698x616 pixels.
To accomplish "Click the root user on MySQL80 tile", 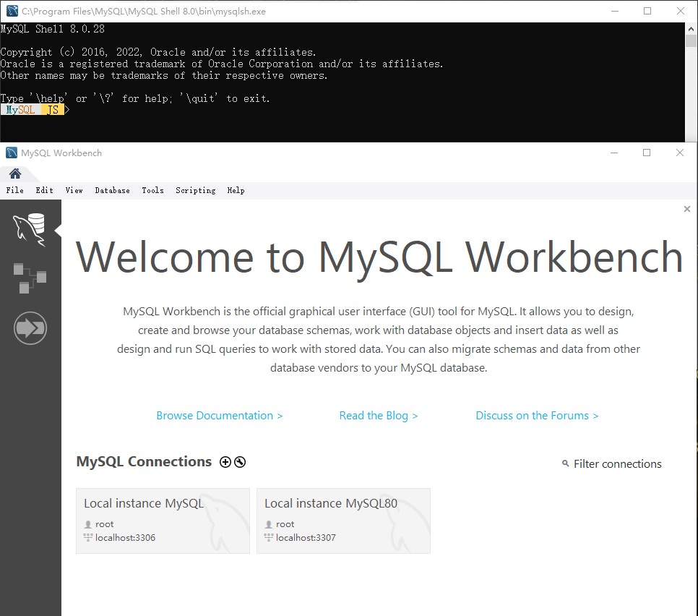I will click(285, 524).
